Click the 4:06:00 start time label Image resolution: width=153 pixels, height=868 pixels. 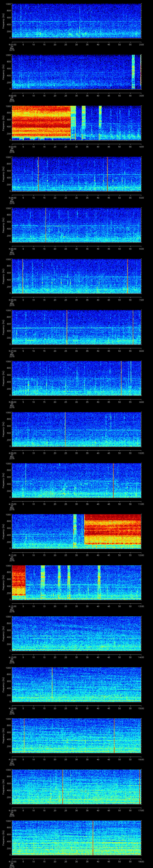pyautogui.click(x=12, y=300)
